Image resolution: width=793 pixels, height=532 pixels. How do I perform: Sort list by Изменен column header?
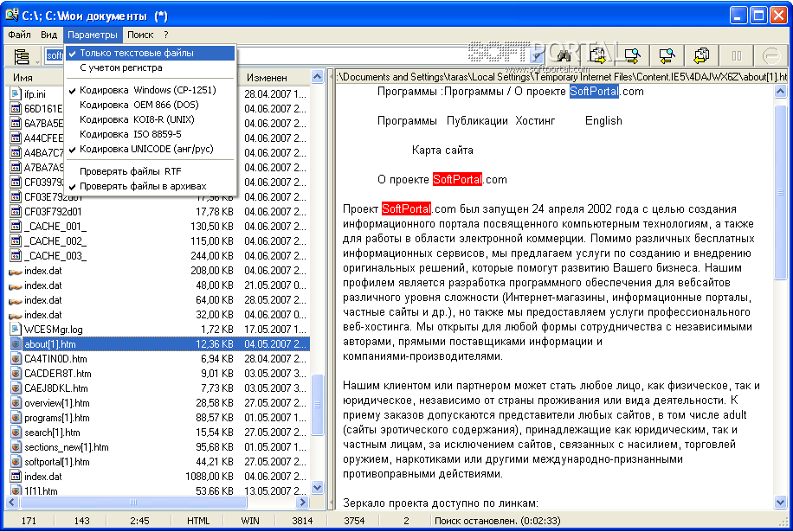pyautogui.click(x=275, y=77)
